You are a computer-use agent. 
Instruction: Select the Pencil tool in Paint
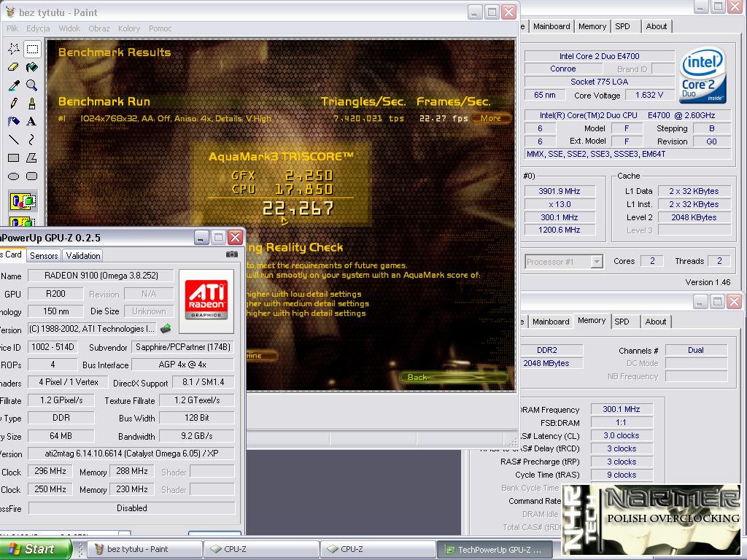(x=14, y=103)
